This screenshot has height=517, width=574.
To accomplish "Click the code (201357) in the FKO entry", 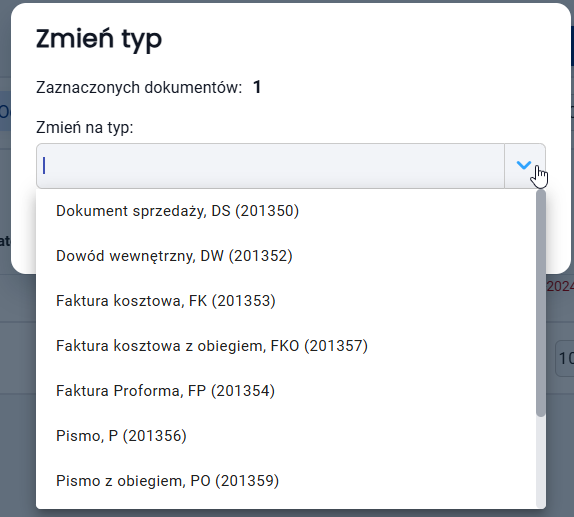I will point(336,346).
